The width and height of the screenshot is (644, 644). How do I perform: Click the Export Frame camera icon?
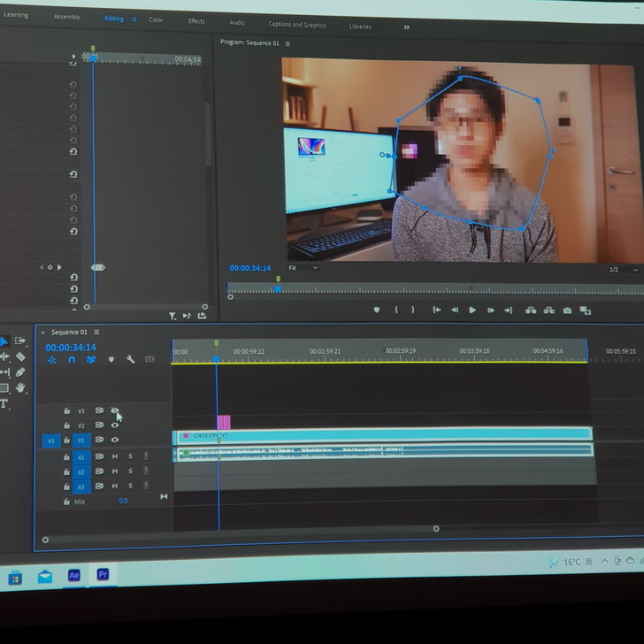click(x=567, y=310)
